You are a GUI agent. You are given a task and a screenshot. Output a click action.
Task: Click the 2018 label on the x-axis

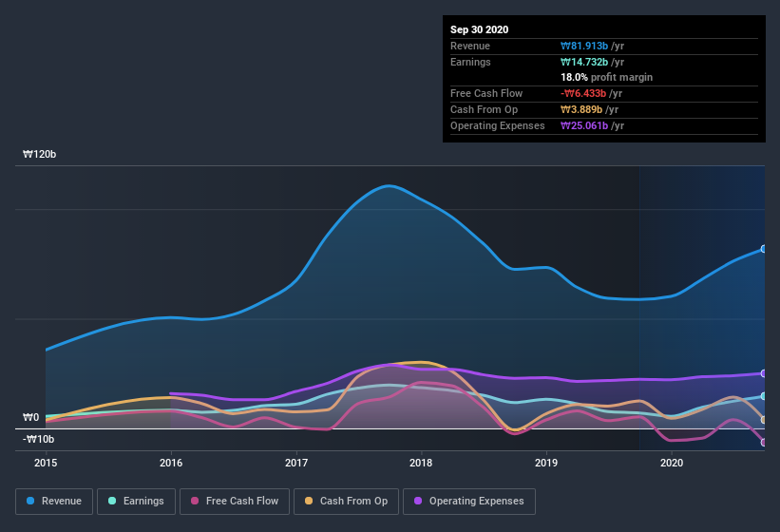(x=421, y=463)
